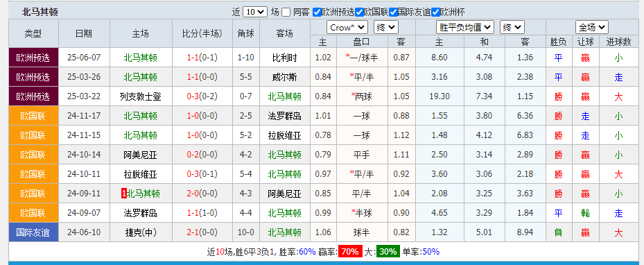This screenshot has height=265, width=644.
Task: Click 欧洲预选 tag in the 25-06-07 row
Action: 33,58
